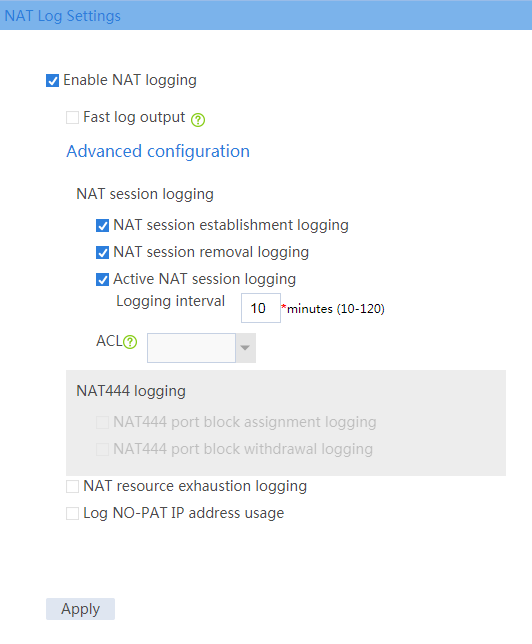Viewport: 532px width, 644px height.
Task: Click inside the ACL combo box field
Action: tap(191, 348)
